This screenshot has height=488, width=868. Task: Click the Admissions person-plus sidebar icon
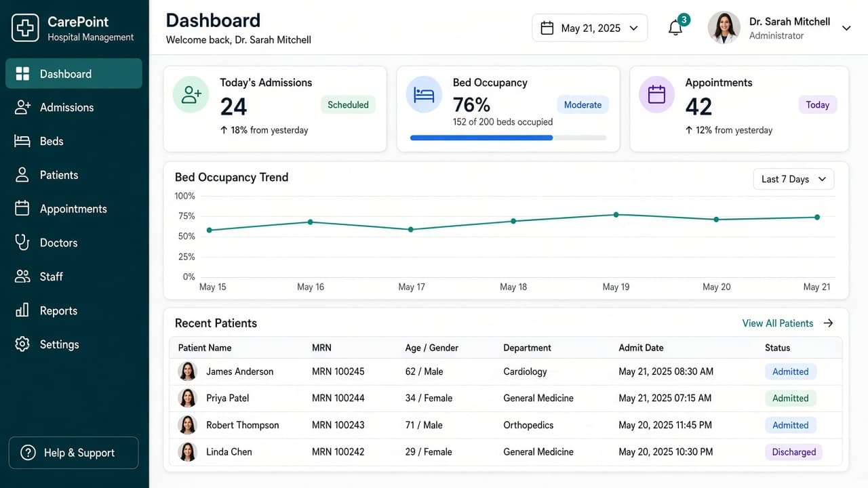click(x=22, y=107)
